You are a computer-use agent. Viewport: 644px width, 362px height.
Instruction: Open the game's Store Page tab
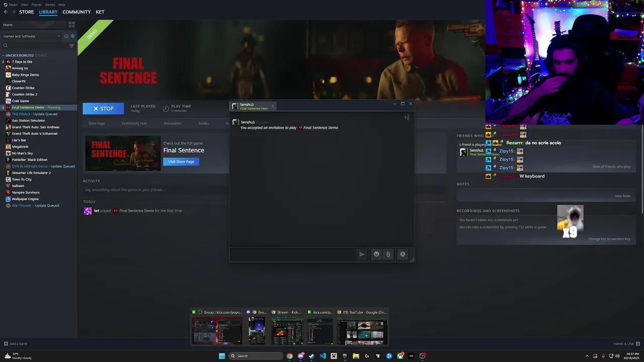pos(97,123)
